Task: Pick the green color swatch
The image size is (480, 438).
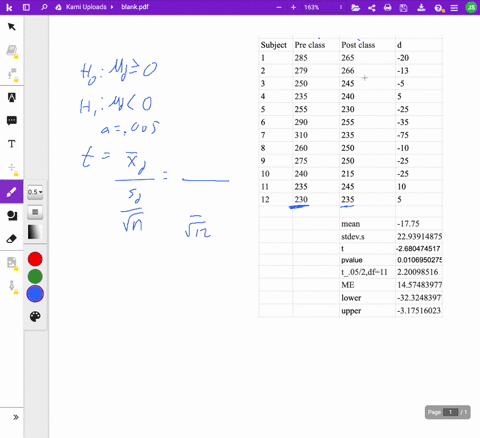Action: pos(35,276)
